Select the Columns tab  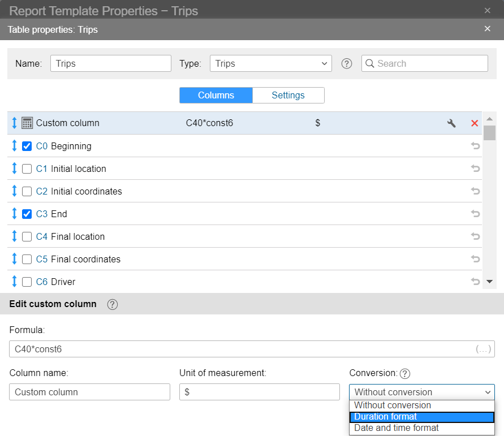[216, 95]
